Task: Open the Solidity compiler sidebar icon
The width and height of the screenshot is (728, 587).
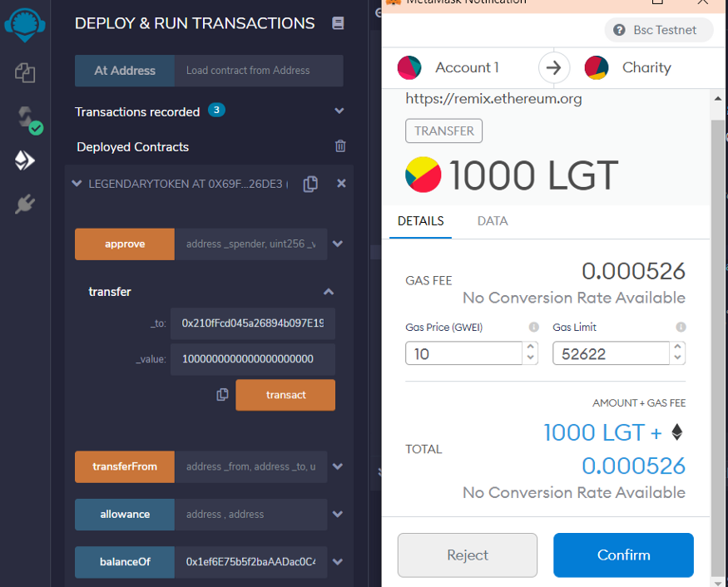Action: tap(29, 120)
